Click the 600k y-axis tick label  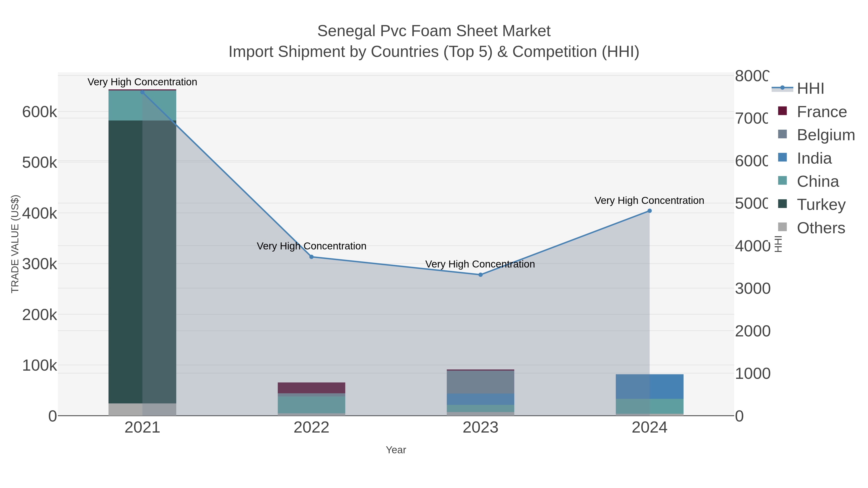(40, 112)
